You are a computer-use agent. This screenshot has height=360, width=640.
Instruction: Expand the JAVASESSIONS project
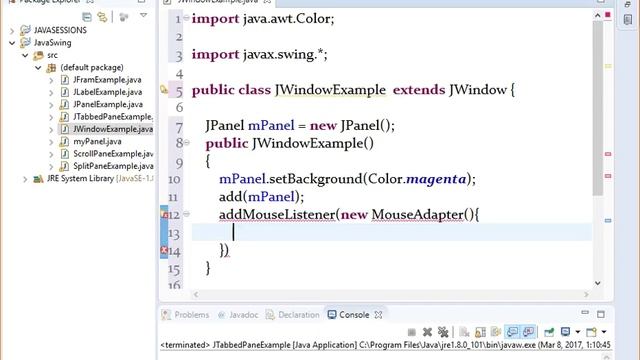(x=12, y=31)
